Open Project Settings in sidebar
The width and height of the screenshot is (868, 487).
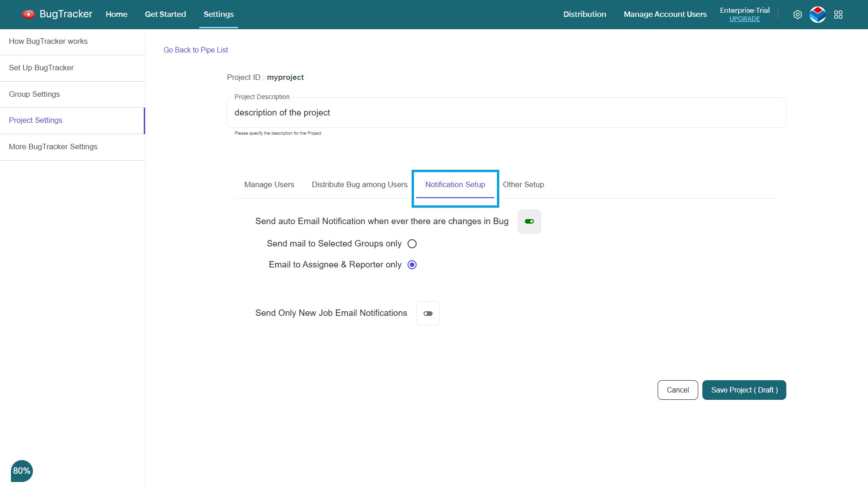click(73, 120)
